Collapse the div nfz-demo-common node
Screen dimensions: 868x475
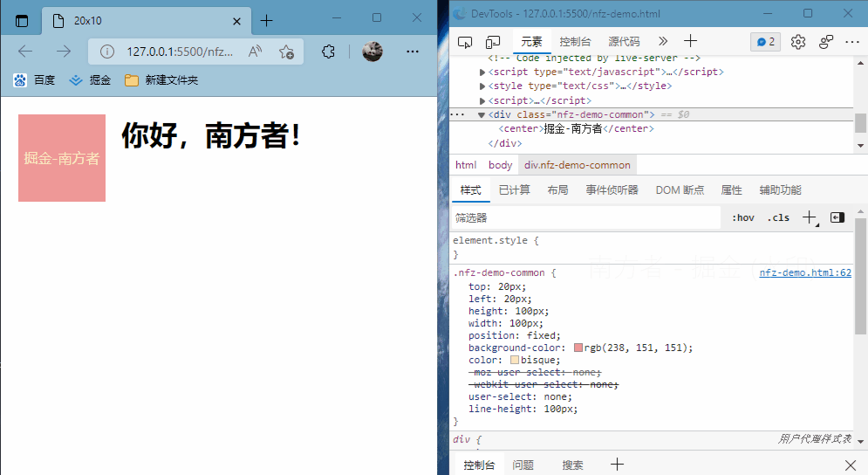tap(482, 115)
